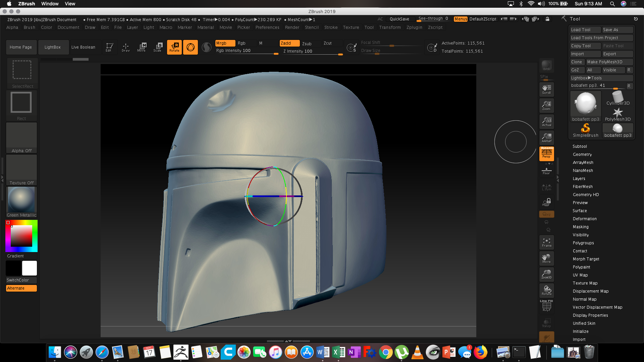
Task: Click Make PolyMesh3D button
Action: tap(609, 62)
